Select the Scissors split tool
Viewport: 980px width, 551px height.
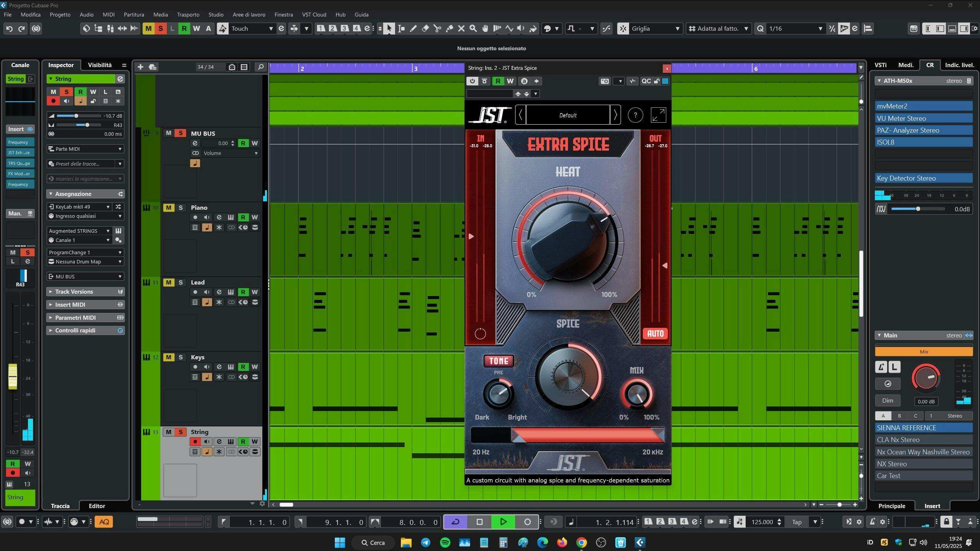coord(437,28)
